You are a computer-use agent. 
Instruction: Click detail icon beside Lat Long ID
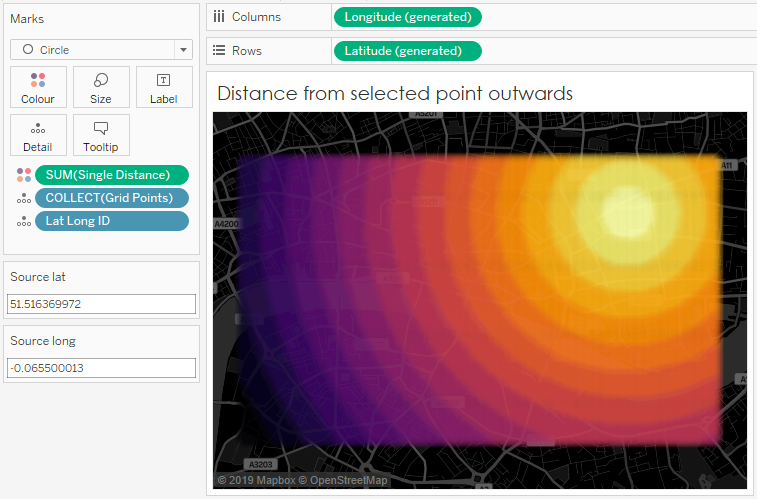click(23, 221)
